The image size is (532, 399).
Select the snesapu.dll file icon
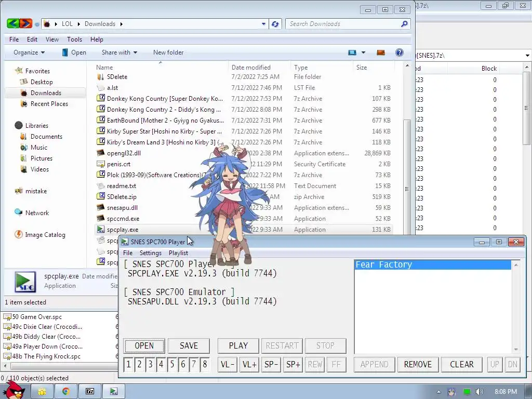coord(100,208)
